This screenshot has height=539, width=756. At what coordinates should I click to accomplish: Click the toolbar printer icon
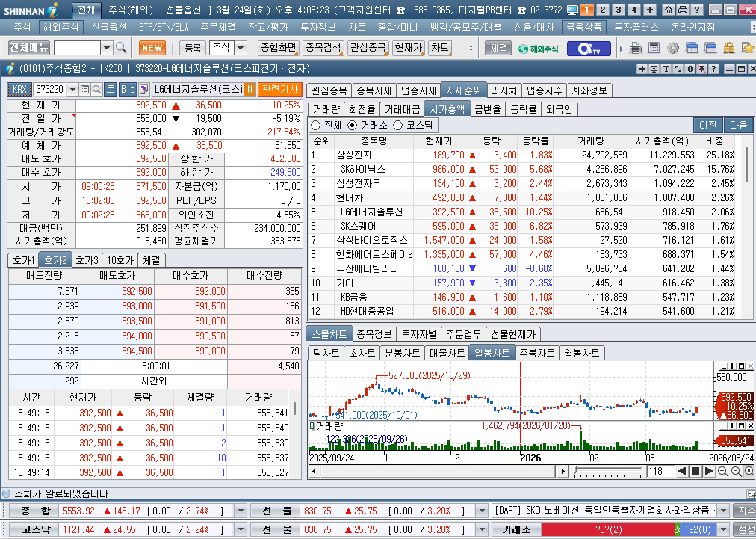[636, 47]
